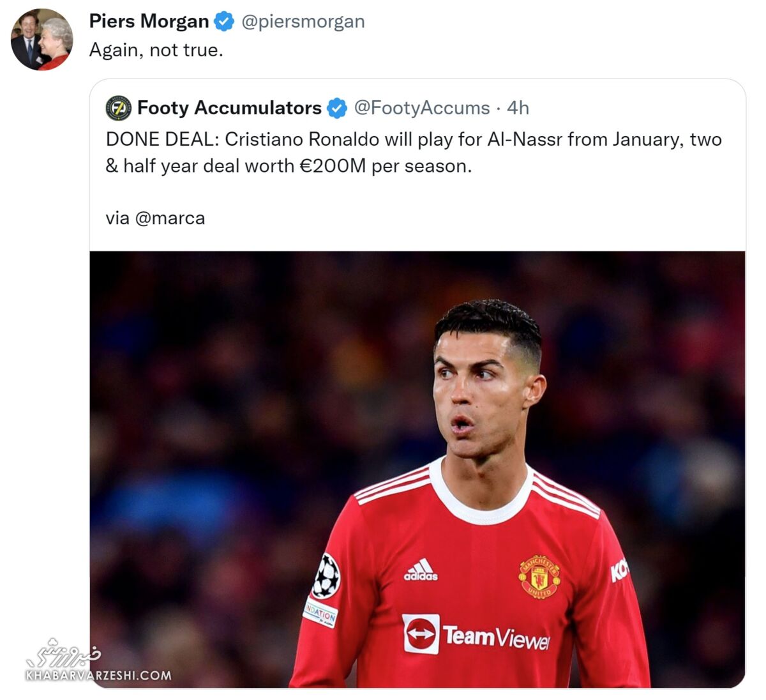Click the "Again, not true." tweet text
Image resolution: width=766 pixels, height=700 pixels.
156,50
